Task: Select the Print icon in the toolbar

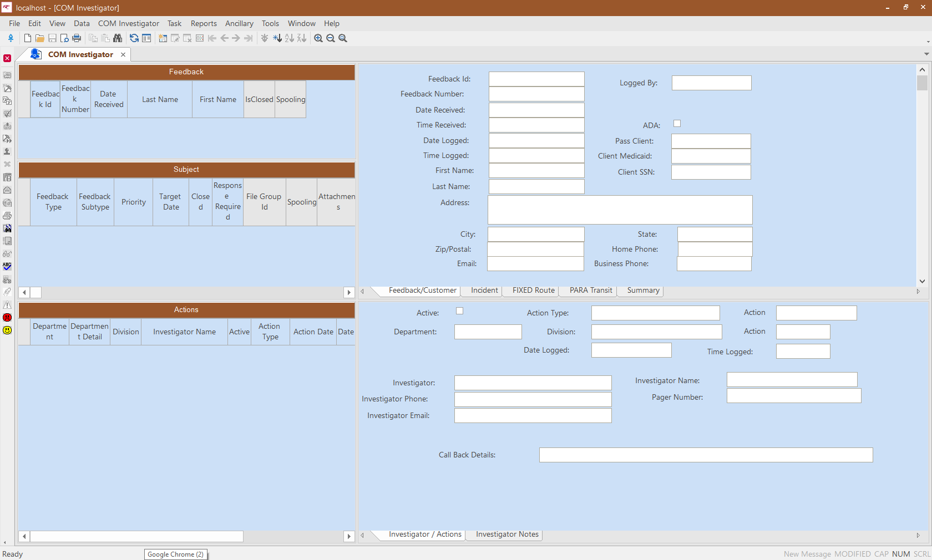Action: [x=77, y=38]
